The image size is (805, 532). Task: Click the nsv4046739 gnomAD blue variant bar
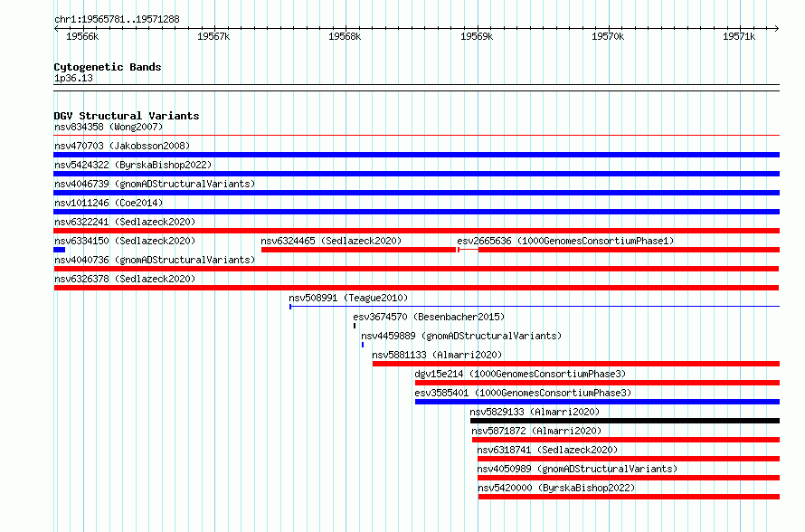(x=416, y=193)
